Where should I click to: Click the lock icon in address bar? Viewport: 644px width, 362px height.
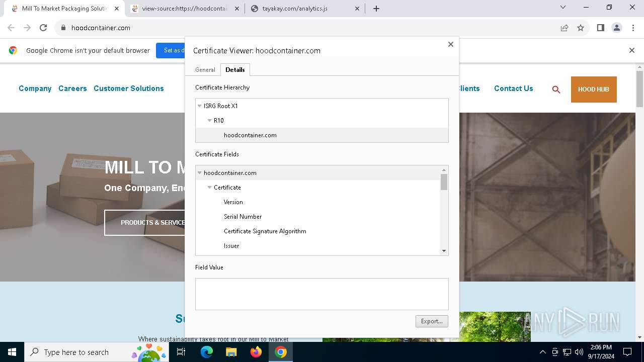pos(63,28)
